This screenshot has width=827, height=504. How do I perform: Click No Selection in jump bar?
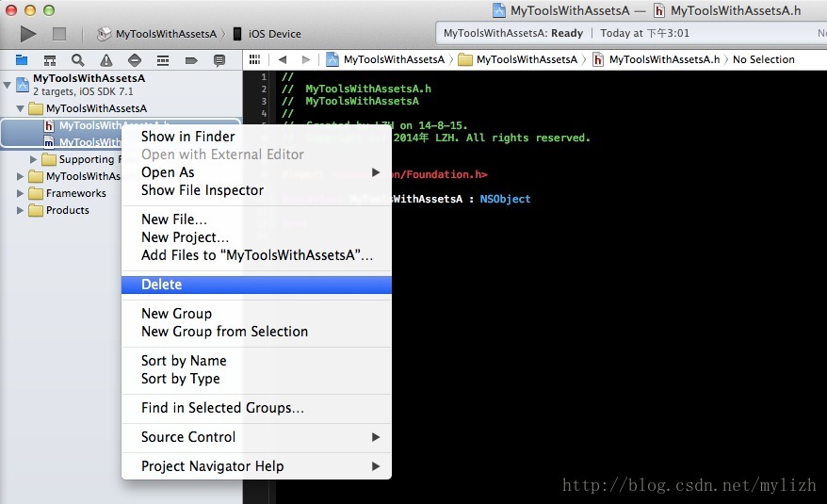(x=763, y=59)
